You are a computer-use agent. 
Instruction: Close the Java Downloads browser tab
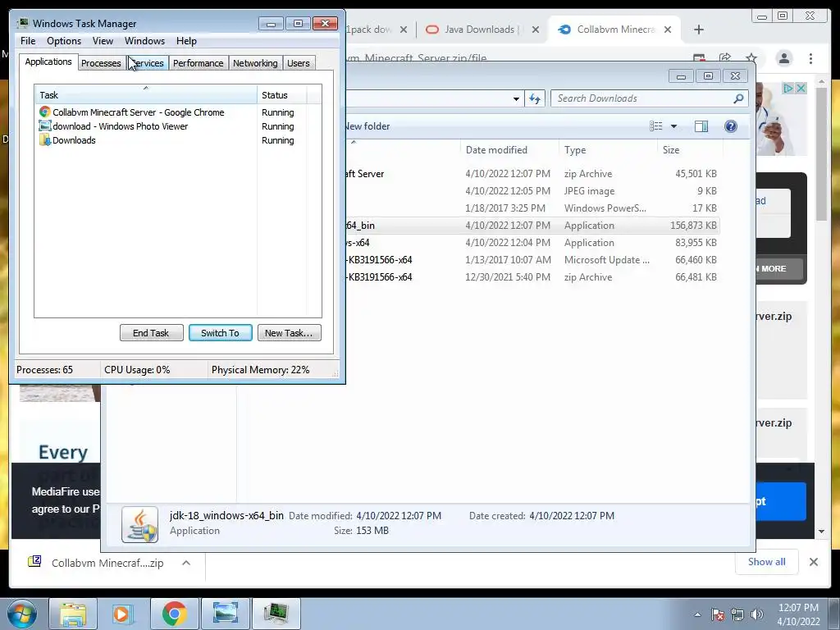(535, 30)
